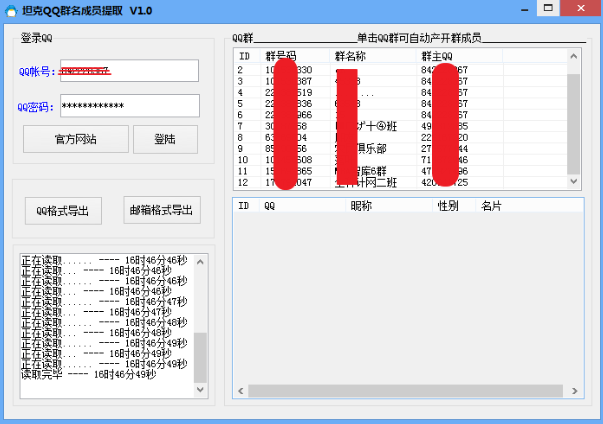
Task: Click the QQ penguin app icon in title bar
Action: click(x=11, y=11)
